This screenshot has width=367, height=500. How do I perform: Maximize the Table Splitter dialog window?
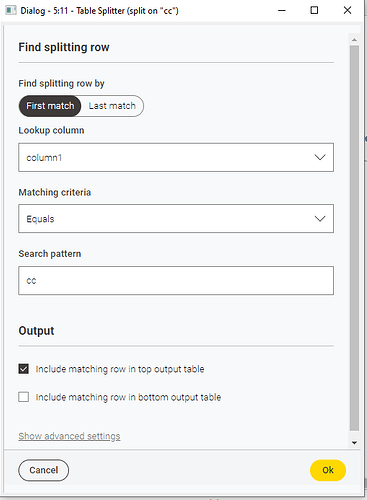[314, 11]
